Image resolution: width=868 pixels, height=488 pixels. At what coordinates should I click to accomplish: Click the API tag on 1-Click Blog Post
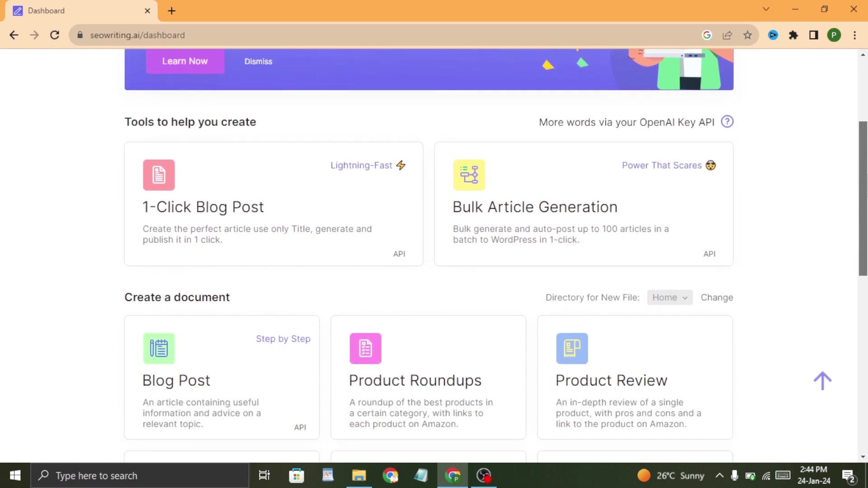pyautogui.click(x=399, y=254)
